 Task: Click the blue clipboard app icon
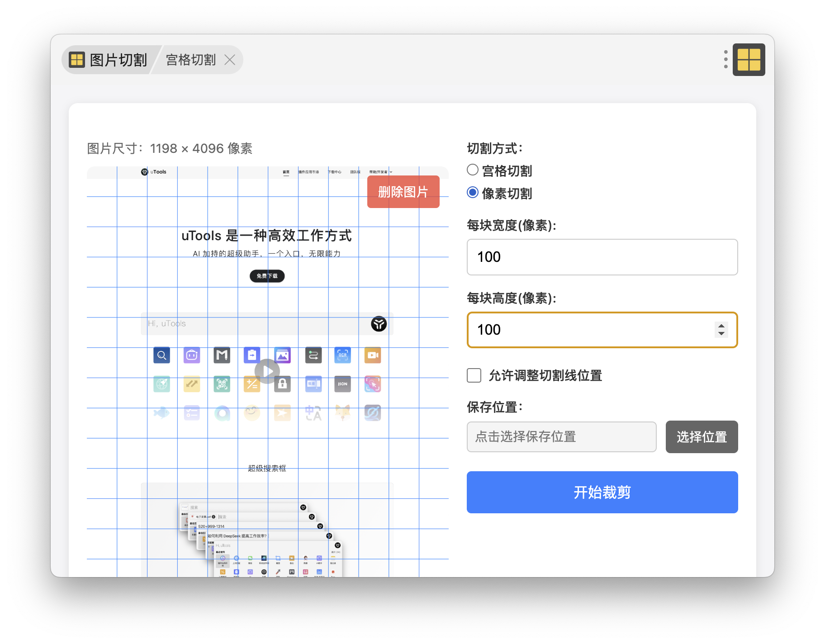coord(252,355)
